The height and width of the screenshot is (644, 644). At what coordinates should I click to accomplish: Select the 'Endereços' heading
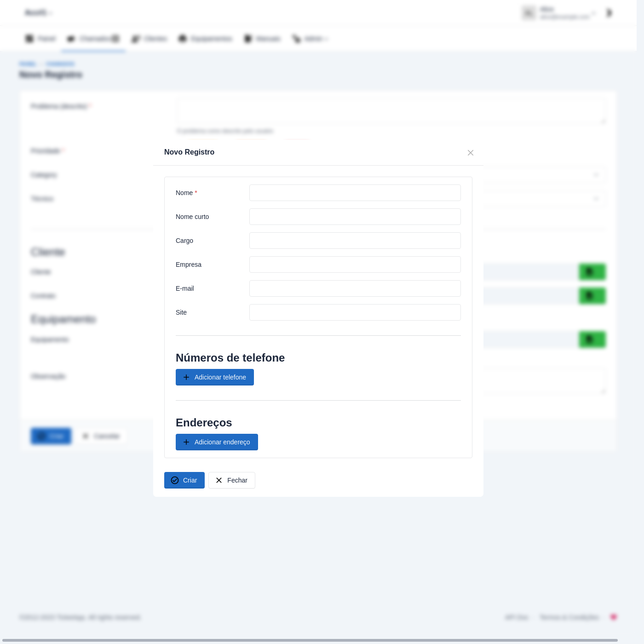point(204,423)
